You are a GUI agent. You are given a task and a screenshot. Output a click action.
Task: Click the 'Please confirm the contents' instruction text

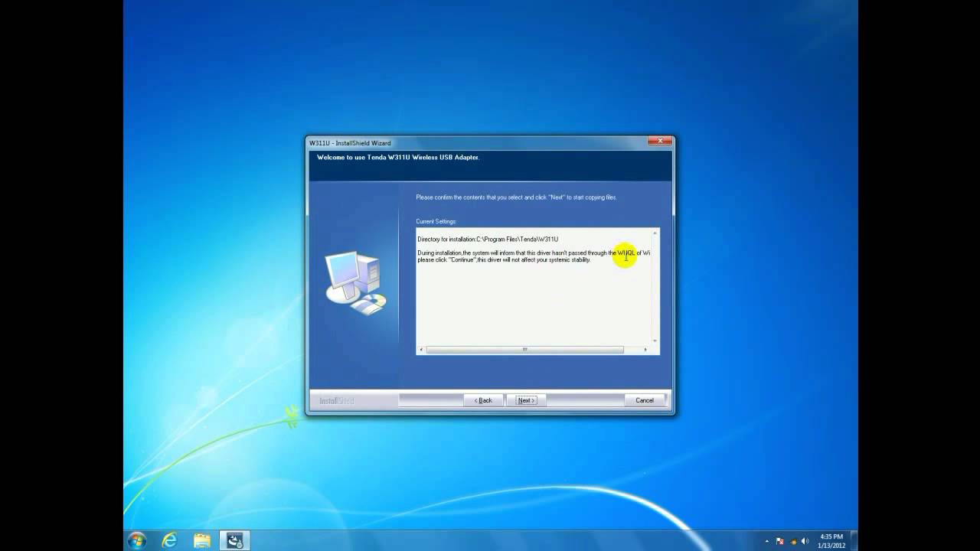(x=516, y=197)
